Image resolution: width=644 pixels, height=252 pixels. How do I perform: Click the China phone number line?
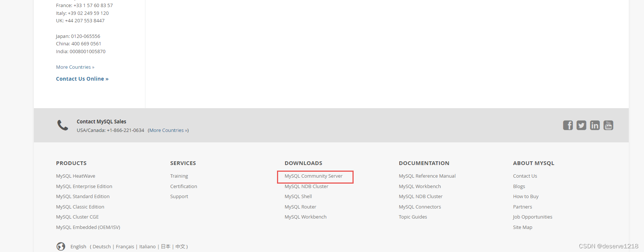(x=78, y=44)
